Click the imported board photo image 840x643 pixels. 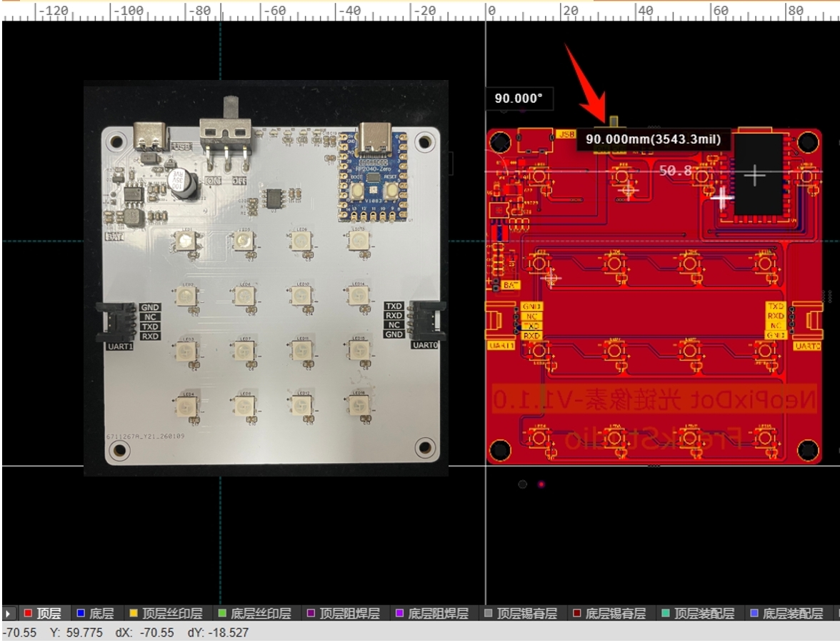pos(266,278)
